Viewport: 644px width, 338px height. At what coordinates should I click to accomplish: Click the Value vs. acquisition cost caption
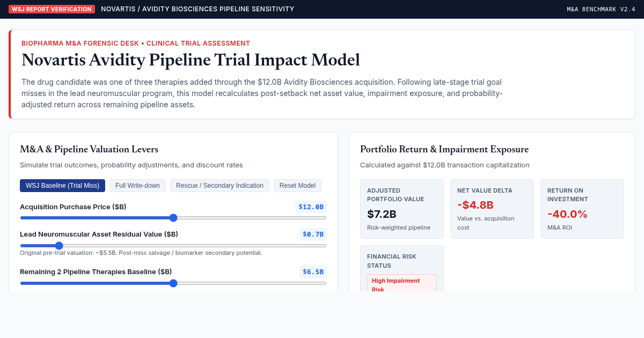(486, 223)
